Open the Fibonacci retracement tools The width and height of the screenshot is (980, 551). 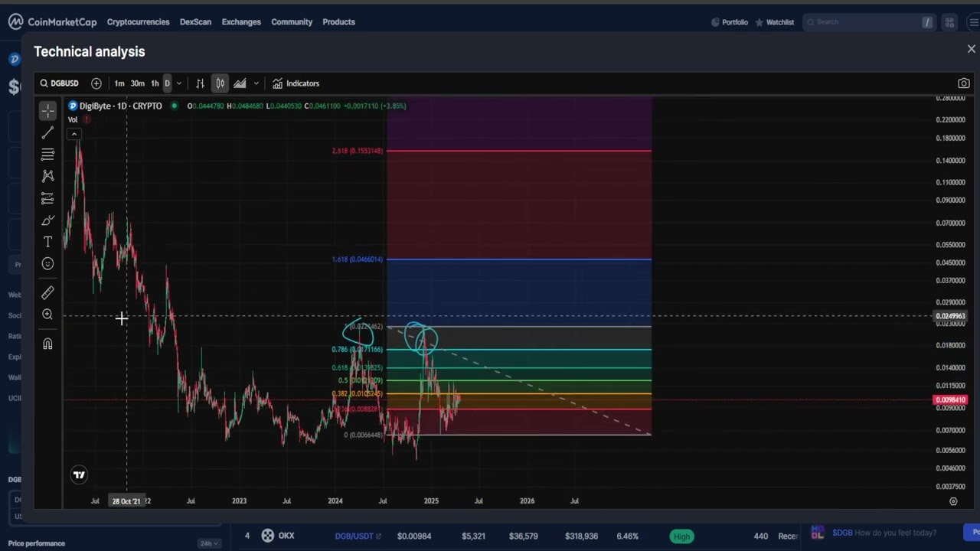(47, 155)
